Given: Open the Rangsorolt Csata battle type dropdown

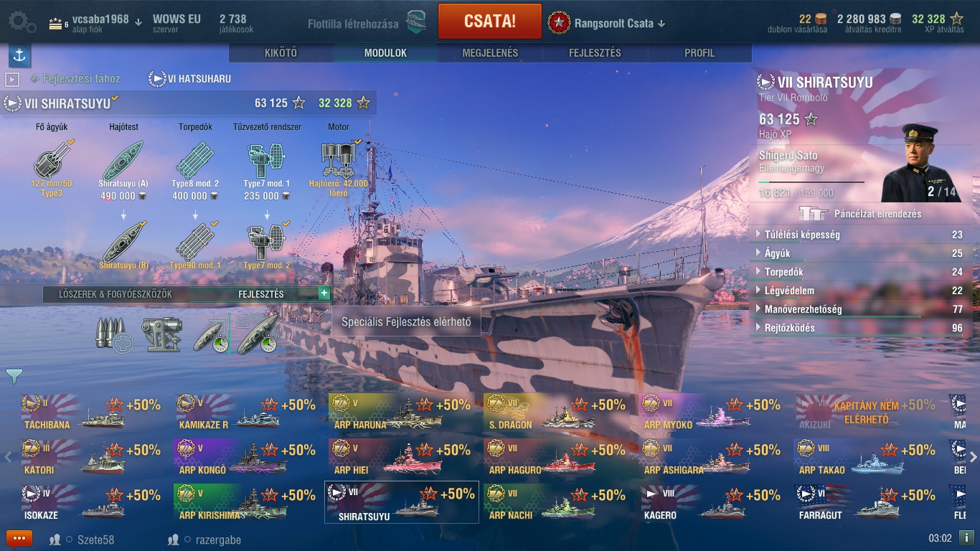Looking at the screenshot, I should tap(606, 23).
